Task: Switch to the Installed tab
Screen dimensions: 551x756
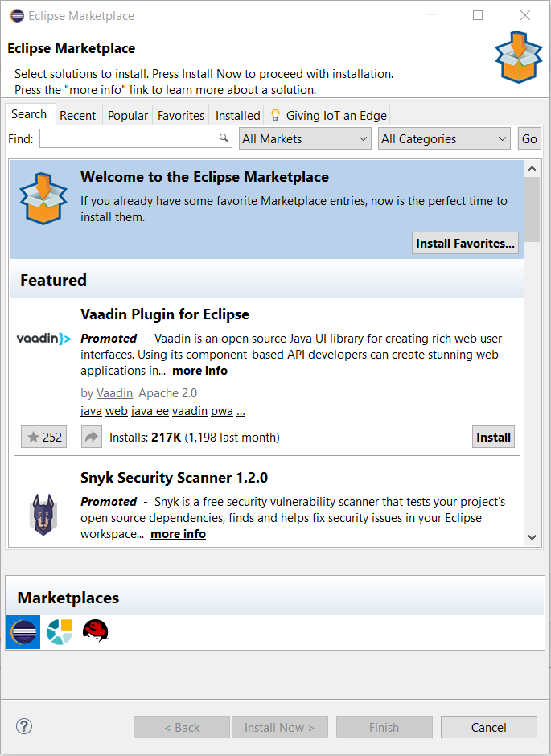Action: tap(237, 116)
